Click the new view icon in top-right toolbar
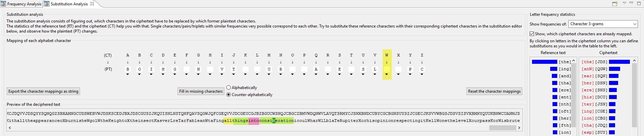This screenshot has height=136, width=644. 615,4
